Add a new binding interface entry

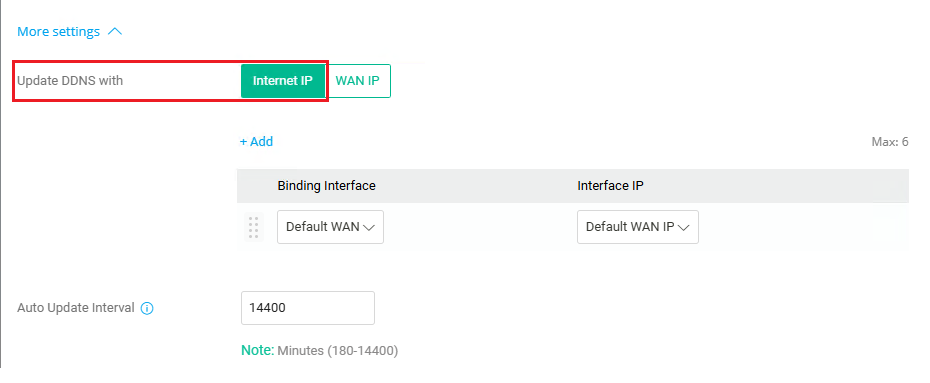(256, 142)
